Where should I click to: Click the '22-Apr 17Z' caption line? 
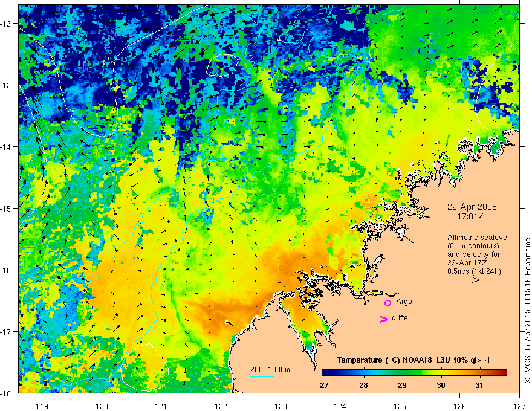(x=468, y=263)
